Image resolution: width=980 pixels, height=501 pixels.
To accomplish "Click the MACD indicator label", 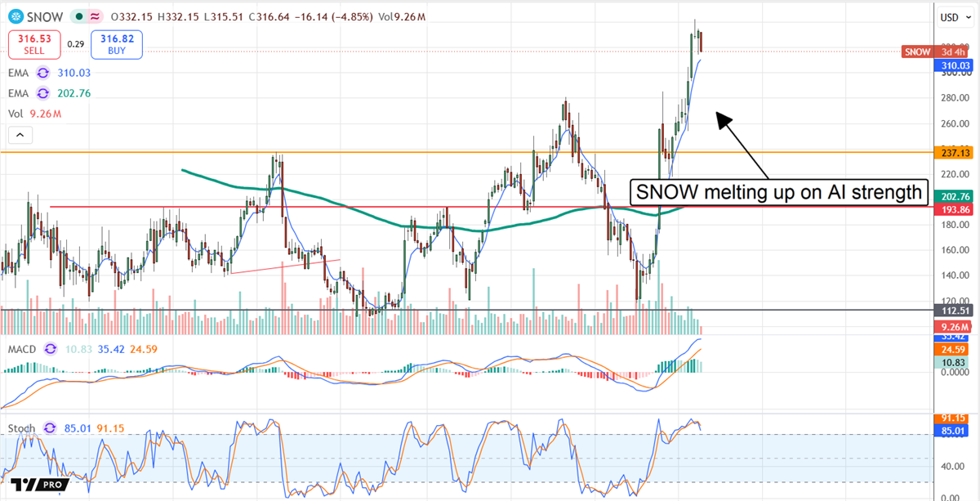I will point(20,350).
